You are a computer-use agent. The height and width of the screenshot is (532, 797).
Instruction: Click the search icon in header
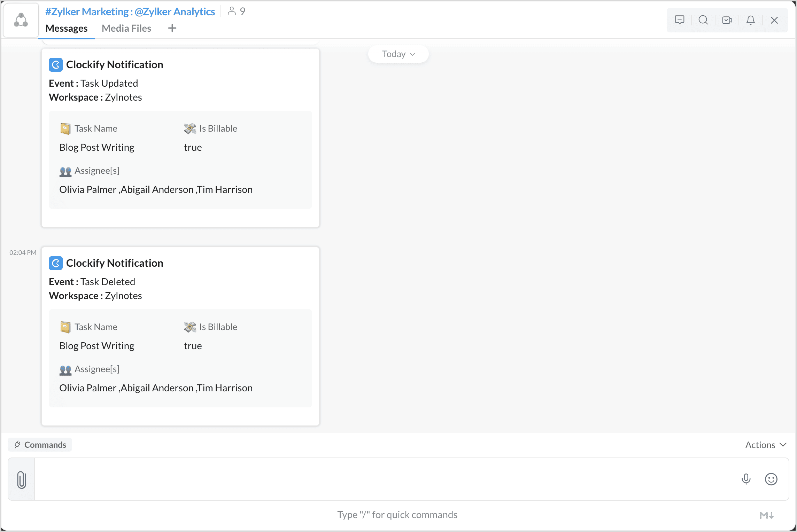click(x=703, y=20)
